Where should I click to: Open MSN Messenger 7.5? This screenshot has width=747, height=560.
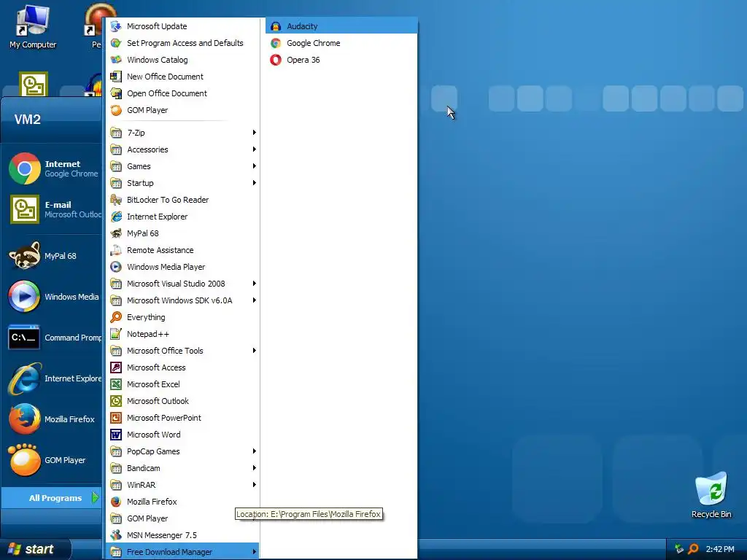[x=183, y=535]
